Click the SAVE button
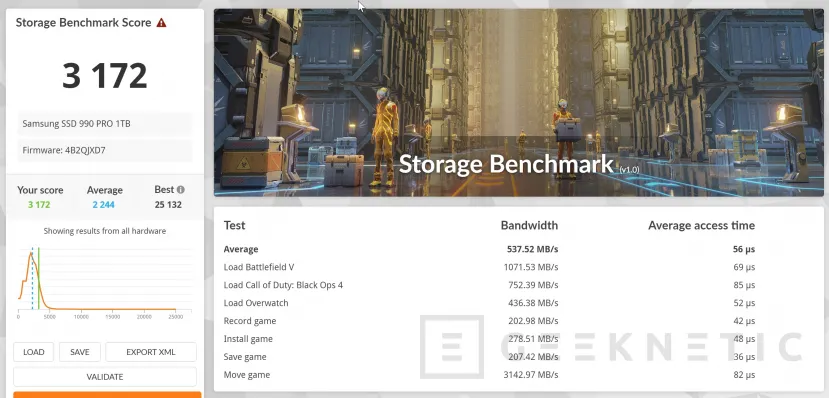This screenshot has width=829, height=398. point(80,352)
